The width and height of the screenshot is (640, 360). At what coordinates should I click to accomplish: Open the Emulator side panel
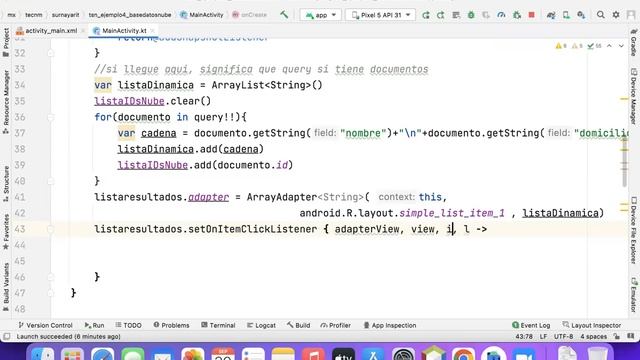(x=633, y=295)
